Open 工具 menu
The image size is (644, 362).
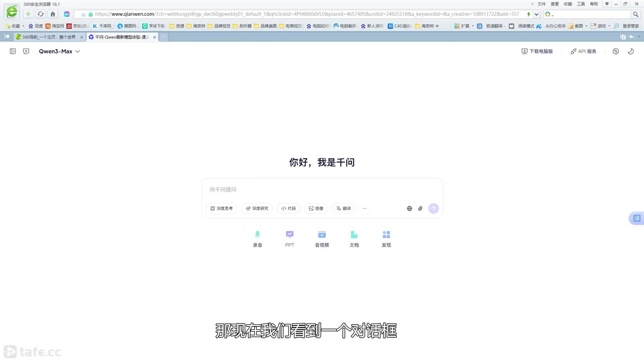581,4
